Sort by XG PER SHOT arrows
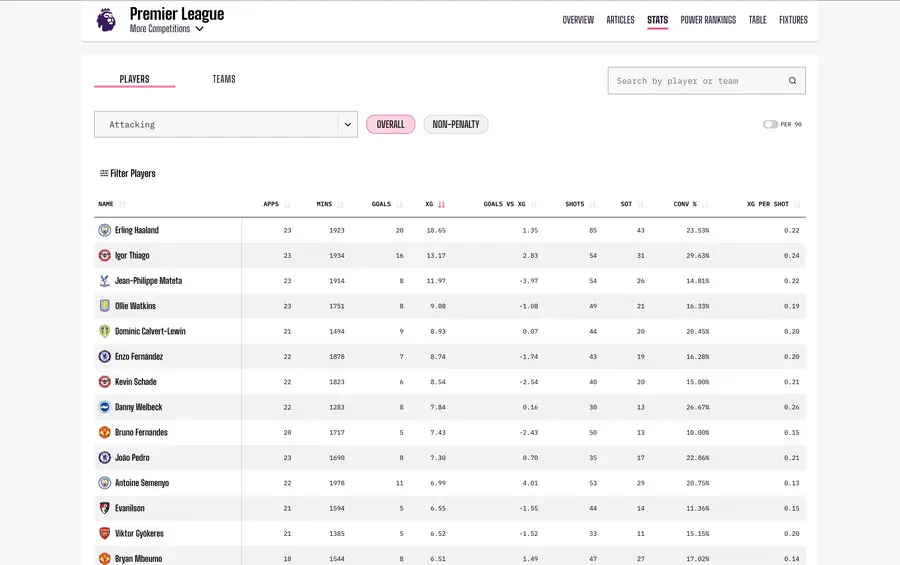This screenshot has width=900, height=565. point(797,204)
